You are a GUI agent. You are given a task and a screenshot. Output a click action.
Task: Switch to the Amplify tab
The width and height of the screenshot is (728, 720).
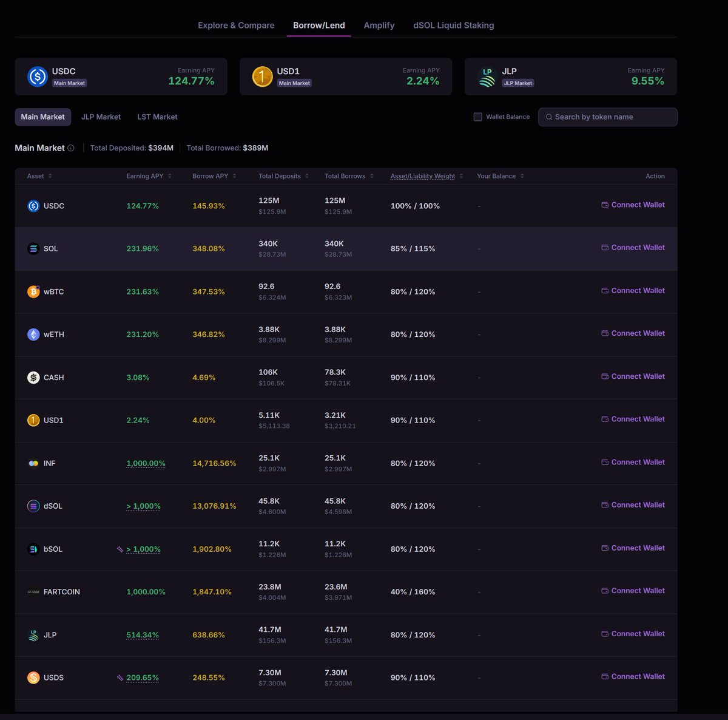tap(379, 25)
